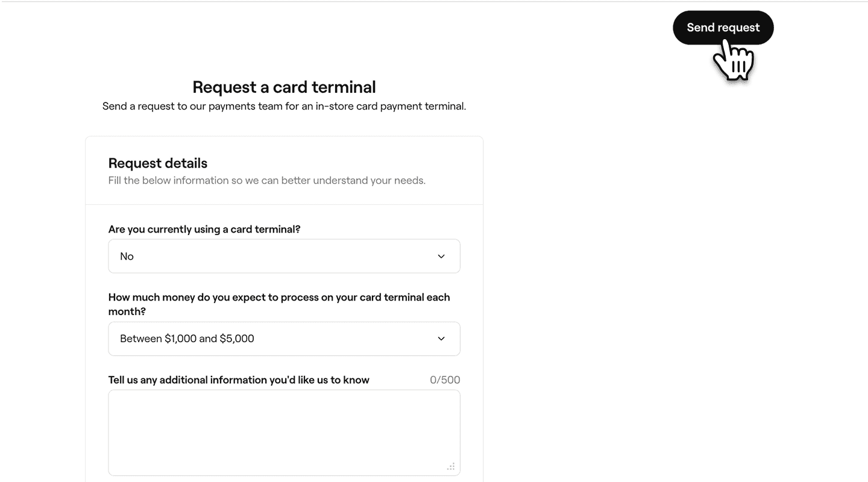
Task: Click the "Fill the below information" helper text
Action: pyautogui.click(x=267, y=181)
